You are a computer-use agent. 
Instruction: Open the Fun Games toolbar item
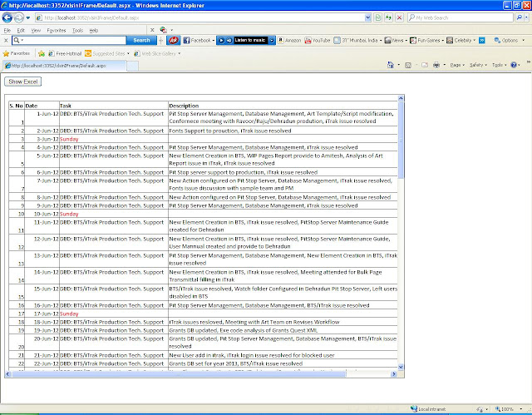[426, 41]
